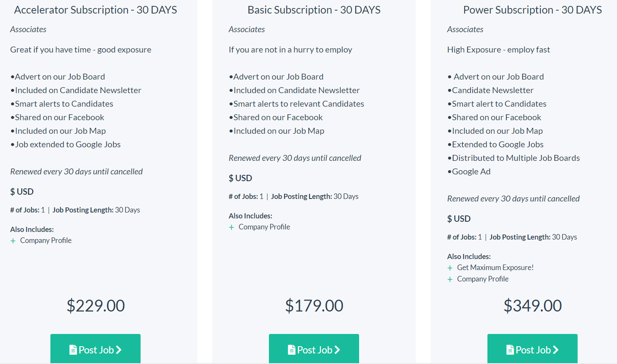Click Get Maximum Exposure! text in Power plan
Viewport: 617px width, 364px height.
point(495,267)
